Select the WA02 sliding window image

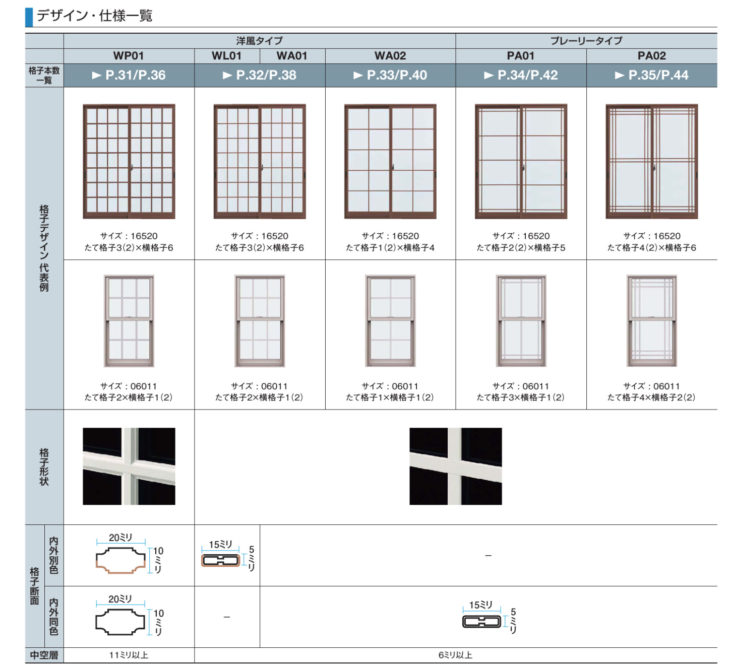click(x=390, y=161)
